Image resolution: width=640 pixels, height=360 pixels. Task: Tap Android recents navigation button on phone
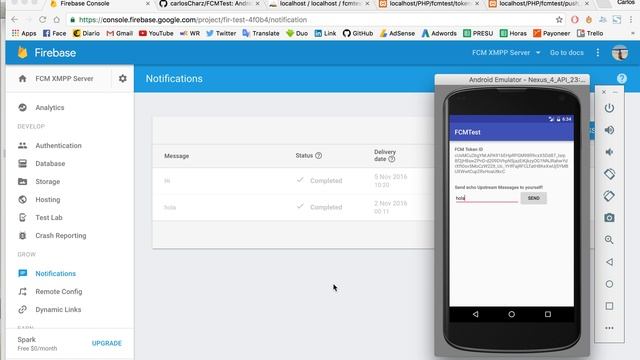(548, 314)
